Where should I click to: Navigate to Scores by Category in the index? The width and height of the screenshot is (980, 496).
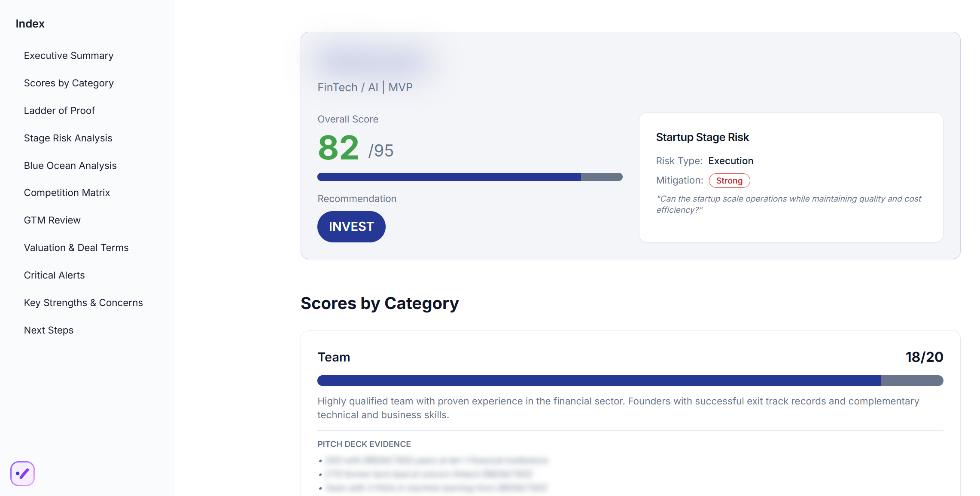(69, 83)
